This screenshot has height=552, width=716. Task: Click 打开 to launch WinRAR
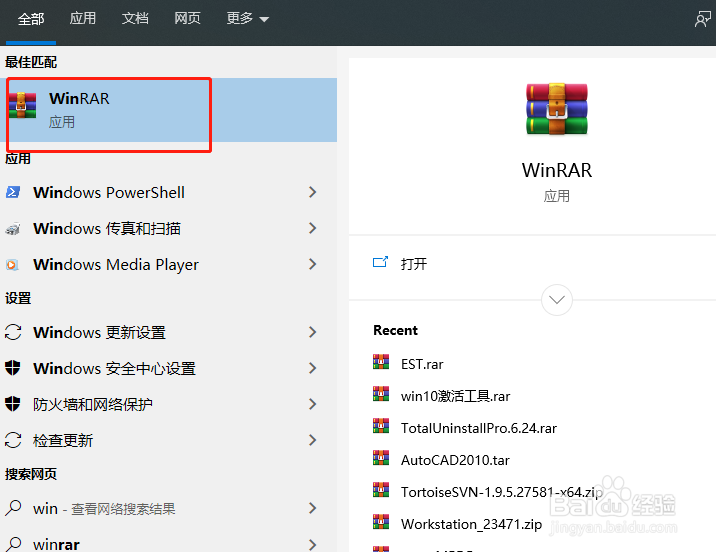click(414, 263)
